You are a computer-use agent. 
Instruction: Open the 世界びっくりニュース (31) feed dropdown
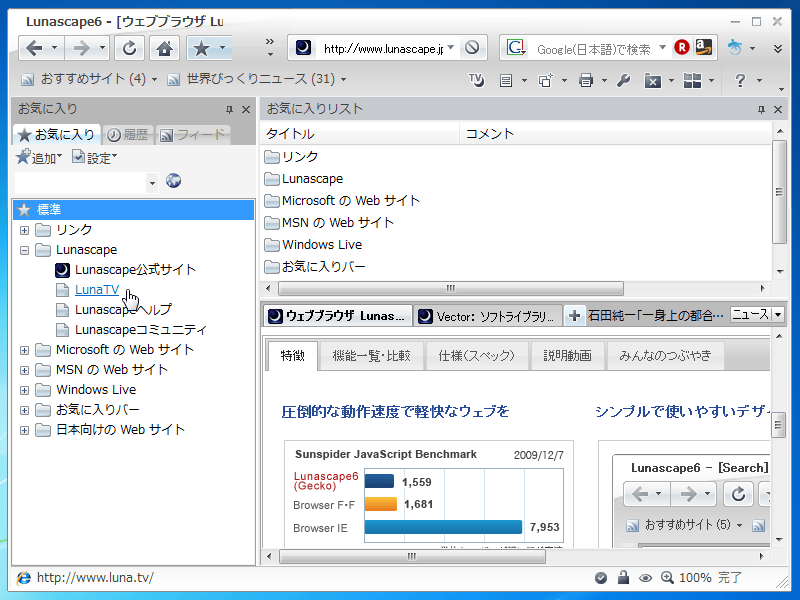(343, 80)
